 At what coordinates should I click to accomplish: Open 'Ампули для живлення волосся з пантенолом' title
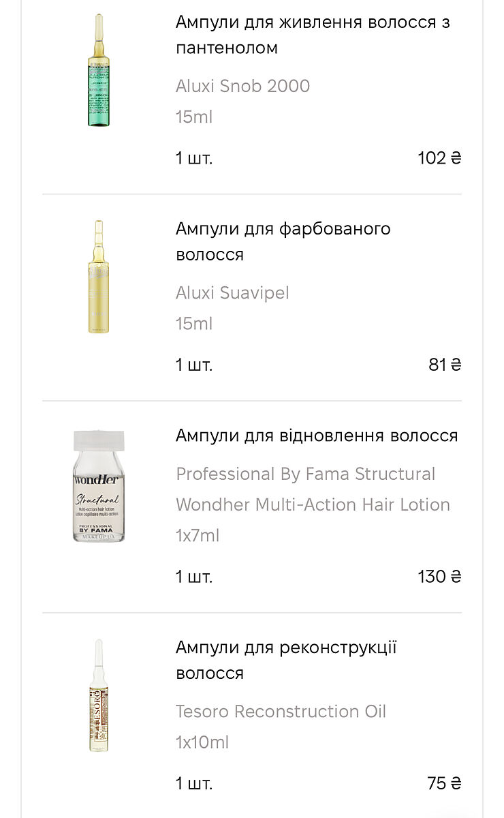pos(312,35)
